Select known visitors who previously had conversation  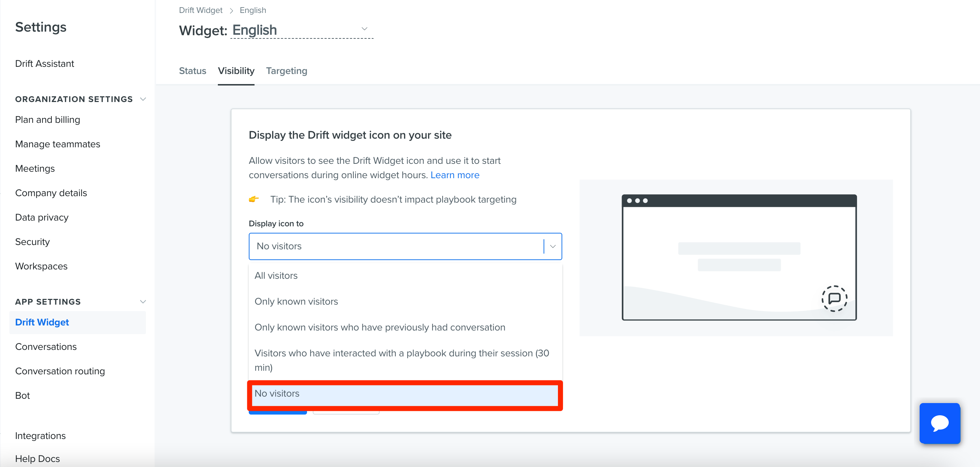(405, 327)
